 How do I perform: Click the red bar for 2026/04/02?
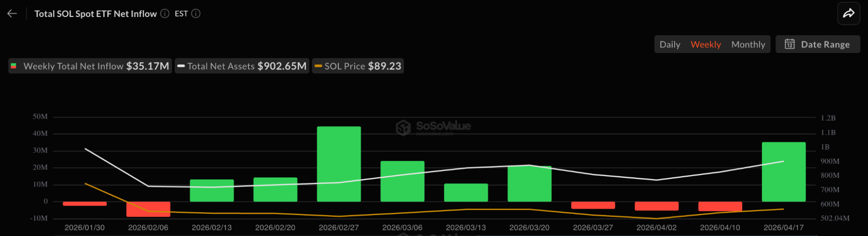pyautogui.click(x=656, y=206)
